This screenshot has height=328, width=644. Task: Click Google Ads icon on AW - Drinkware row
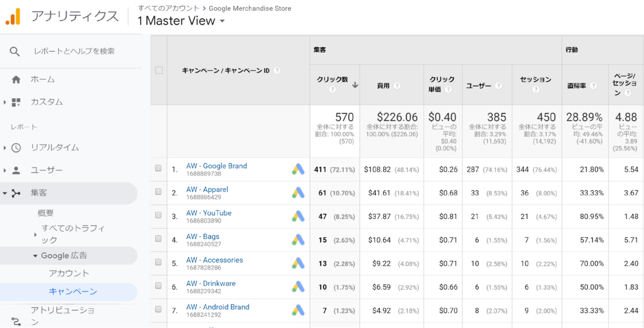pos(298,287)
